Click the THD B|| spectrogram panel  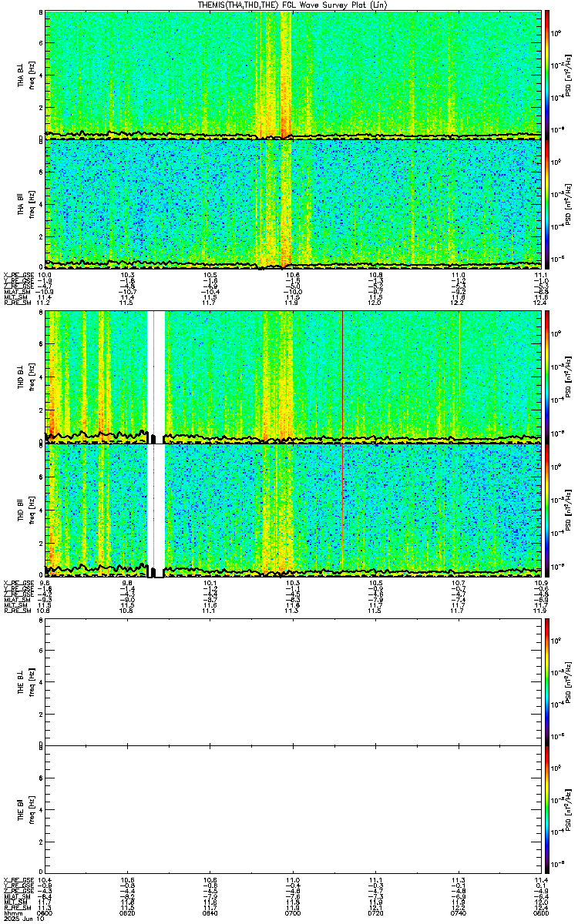[x=293, y=511]
